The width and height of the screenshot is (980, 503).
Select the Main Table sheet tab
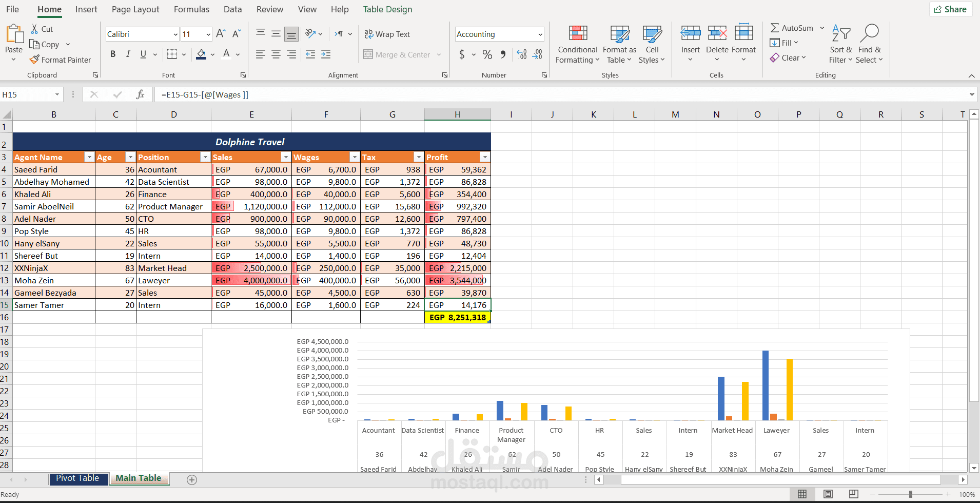tap(139, 478)
